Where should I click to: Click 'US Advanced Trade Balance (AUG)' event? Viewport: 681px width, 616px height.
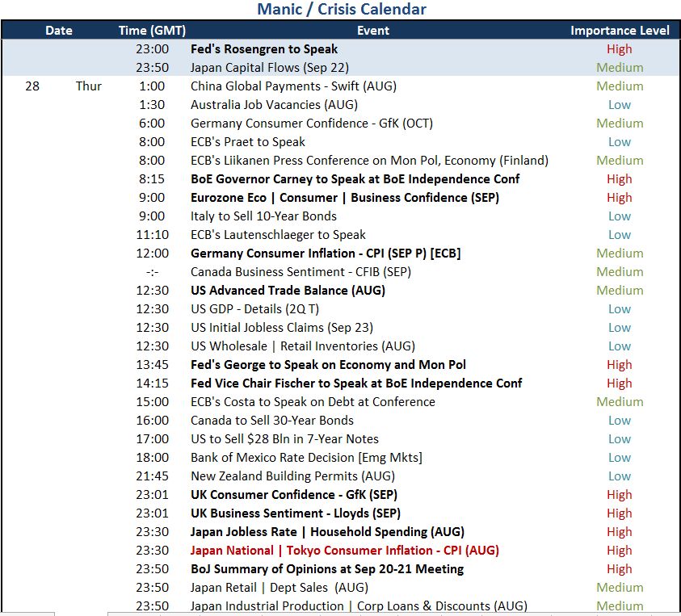pos(288,291)
